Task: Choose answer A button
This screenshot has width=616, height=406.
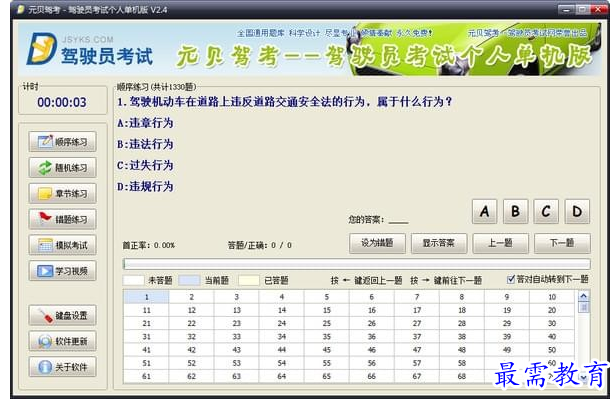Action: point(484,211)
